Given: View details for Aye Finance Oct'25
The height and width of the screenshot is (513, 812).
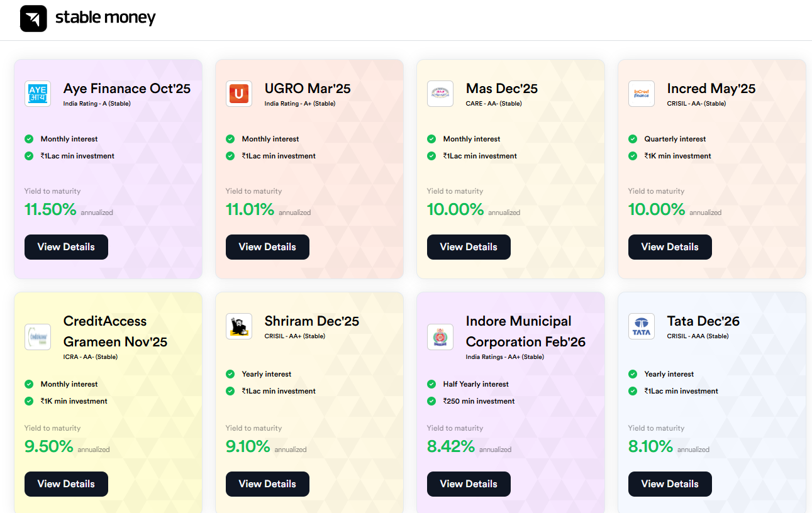Looking at the screenshot, I should pyautogui.click(x=66, y=247).
